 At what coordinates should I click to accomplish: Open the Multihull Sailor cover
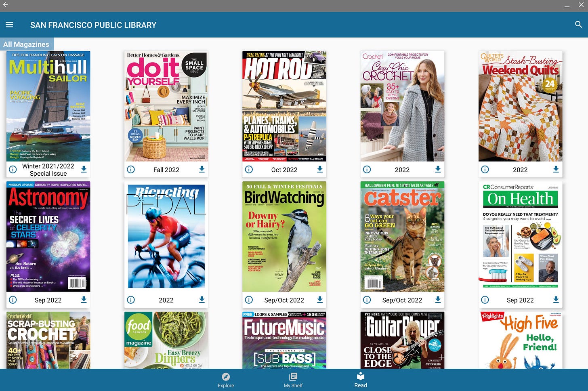tap(48, 106)
